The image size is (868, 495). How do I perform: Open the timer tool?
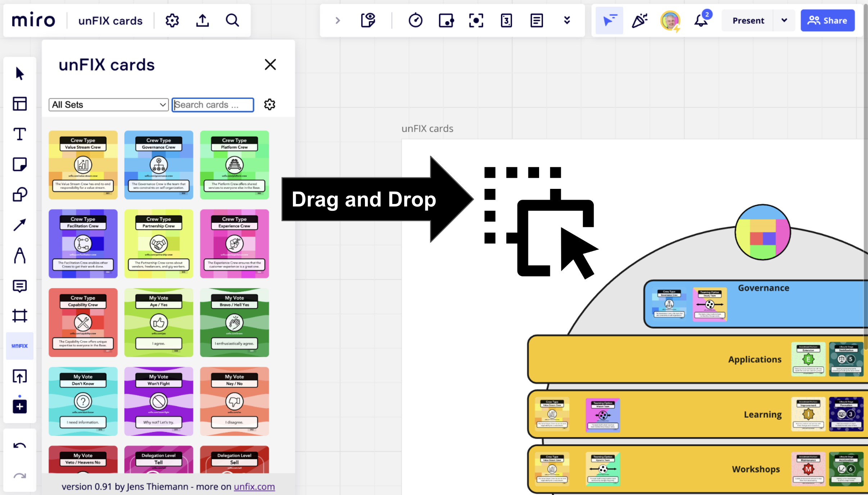416,21
